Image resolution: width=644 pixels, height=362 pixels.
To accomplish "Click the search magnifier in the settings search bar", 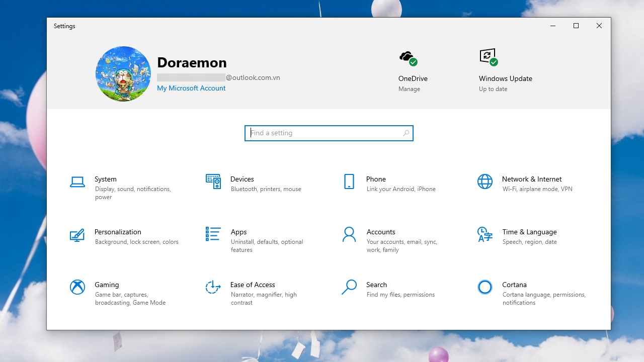I will pos(406,133).
